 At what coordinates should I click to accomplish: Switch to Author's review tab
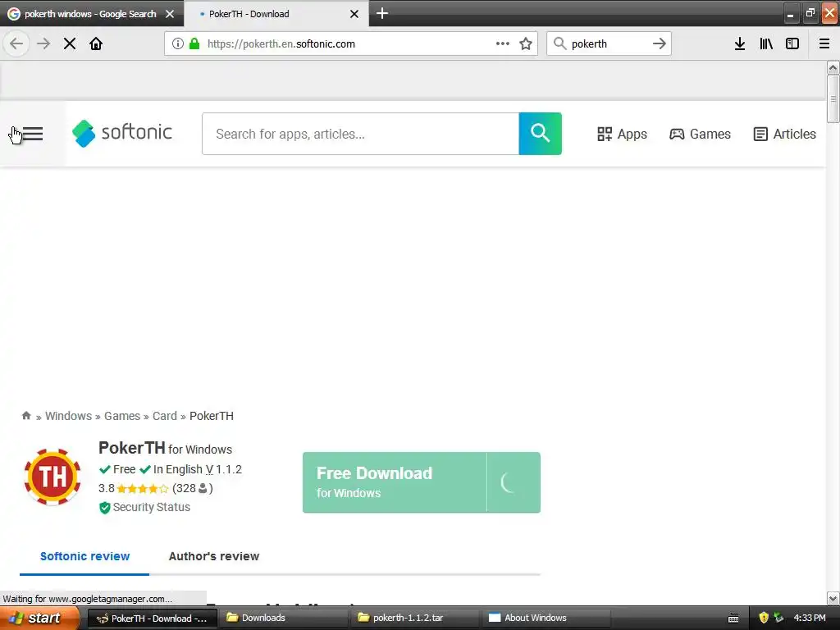tap(214, 556)
